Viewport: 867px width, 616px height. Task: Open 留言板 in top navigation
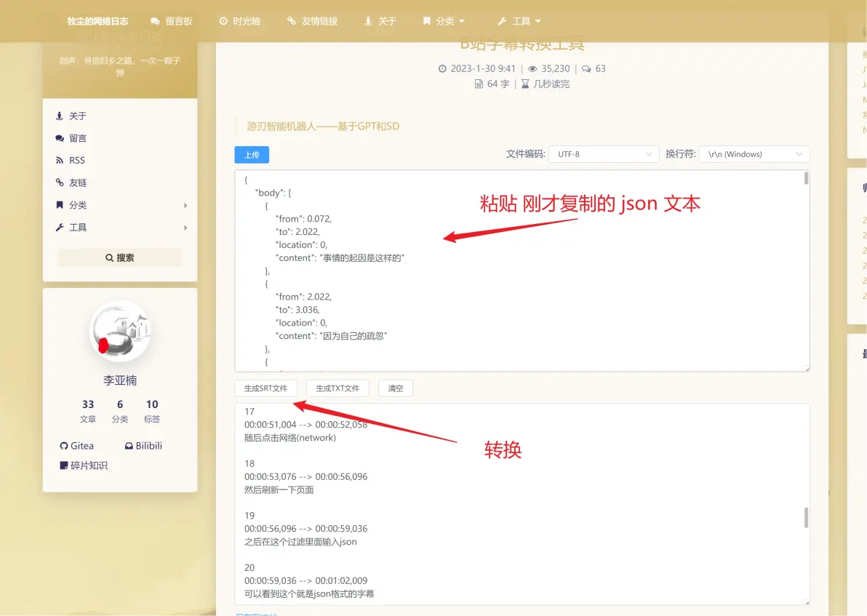172,21
